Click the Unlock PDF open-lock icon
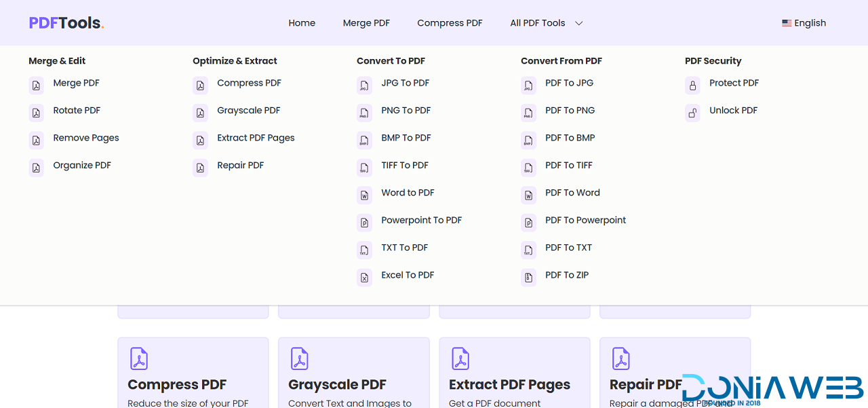Screen dimensions: 868x408 pos(692,113)
